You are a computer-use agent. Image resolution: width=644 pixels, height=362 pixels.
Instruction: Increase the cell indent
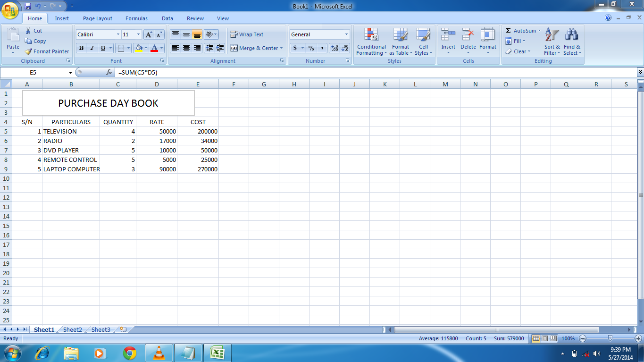point(220,48)
